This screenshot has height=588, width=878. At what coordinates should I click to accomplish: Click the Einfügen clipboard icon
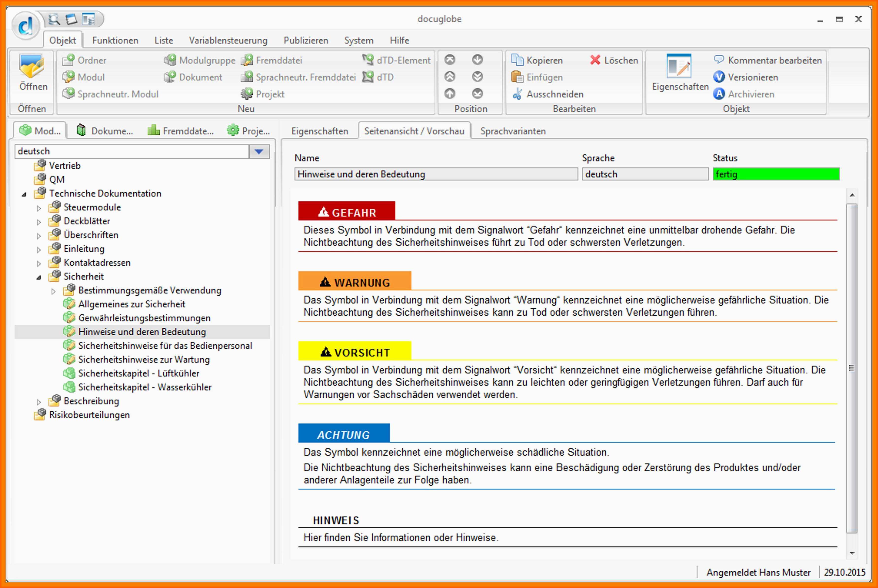(517, 77)
